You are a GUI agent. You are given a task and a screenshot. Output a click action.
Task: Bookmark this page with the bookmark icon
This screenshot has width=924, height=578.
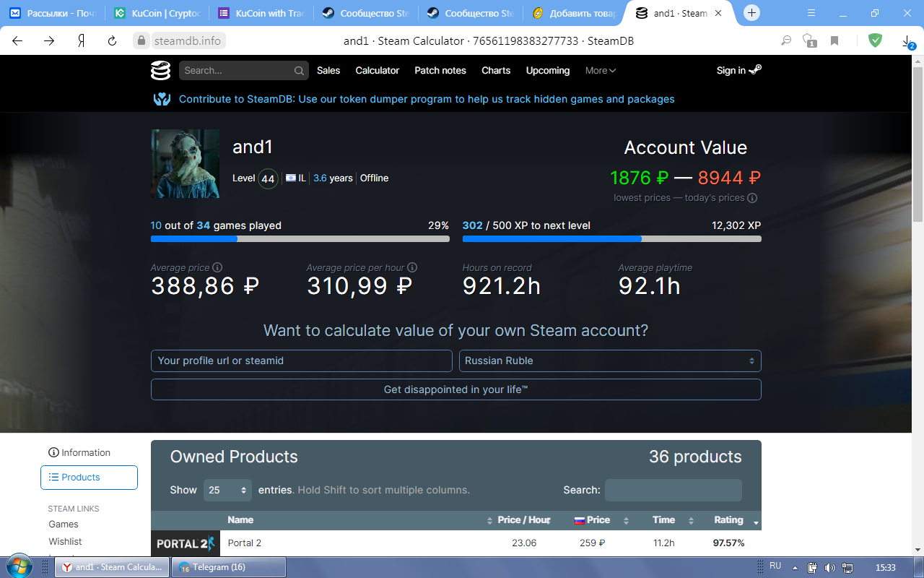tap(834, 41)
